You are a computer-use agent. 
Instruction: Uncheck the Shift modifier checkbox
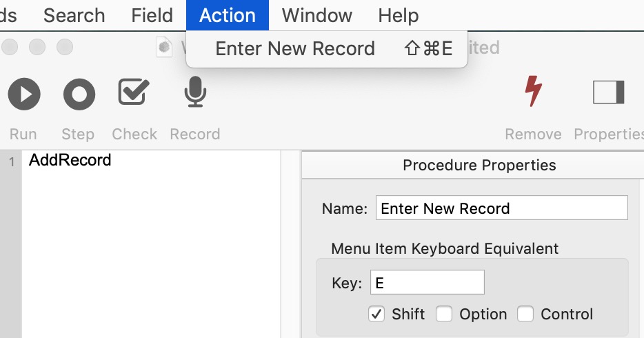pos(376,314)
